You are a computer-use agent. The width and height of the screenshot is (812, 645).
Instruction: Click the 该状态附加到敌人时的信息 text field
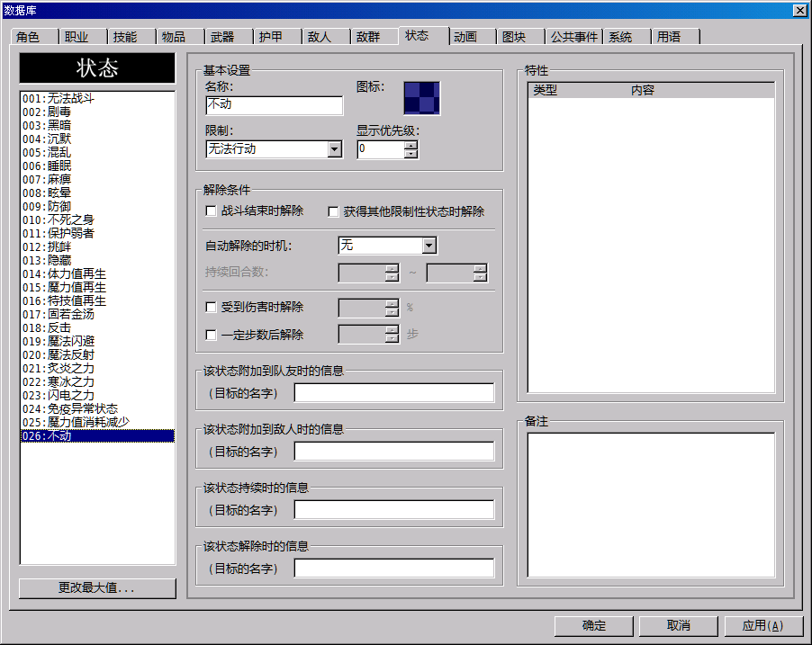click(394, 452)
